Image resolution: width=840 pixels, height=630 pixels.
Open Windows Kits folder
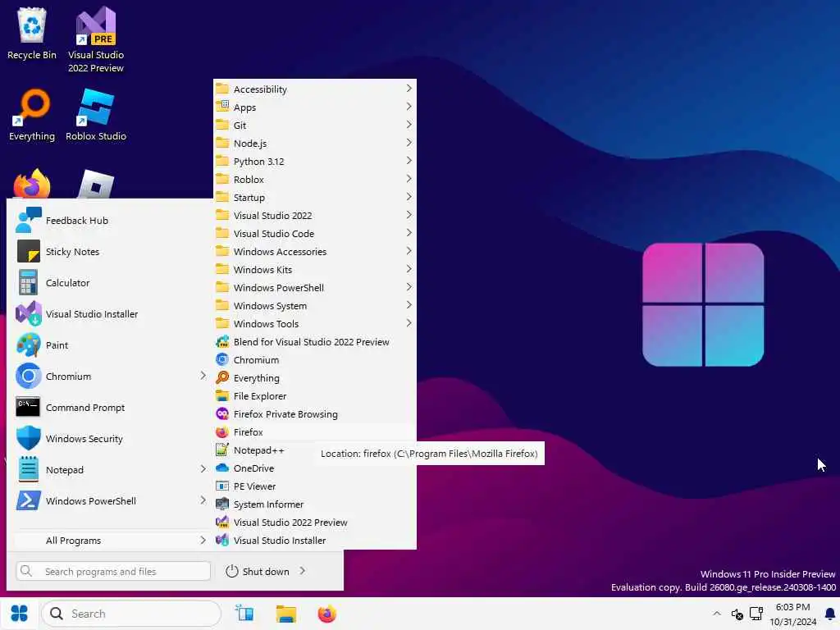[x=314, y=269]
